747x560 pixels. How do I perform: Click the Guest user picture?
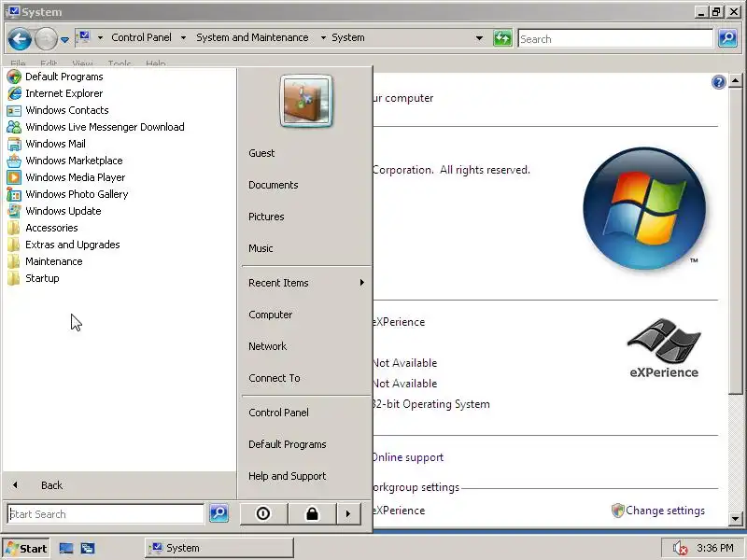click(306, 101)
